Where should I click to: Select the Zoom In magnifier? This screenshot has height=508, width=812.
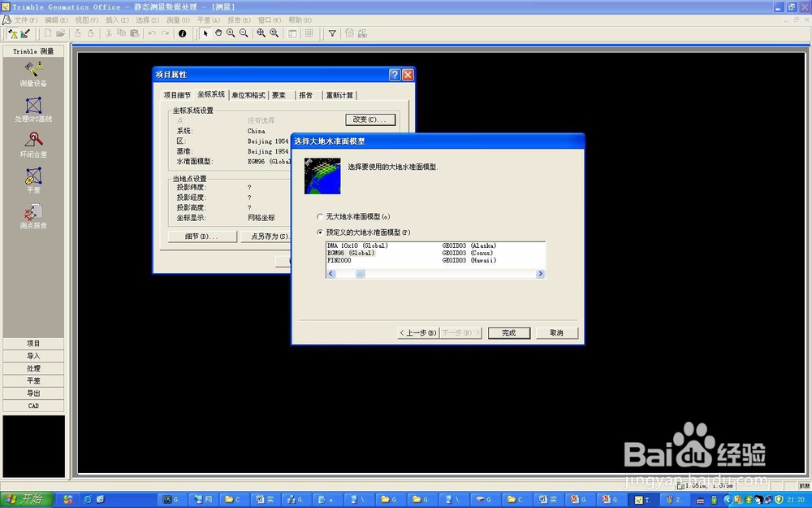tap(231, 33)
